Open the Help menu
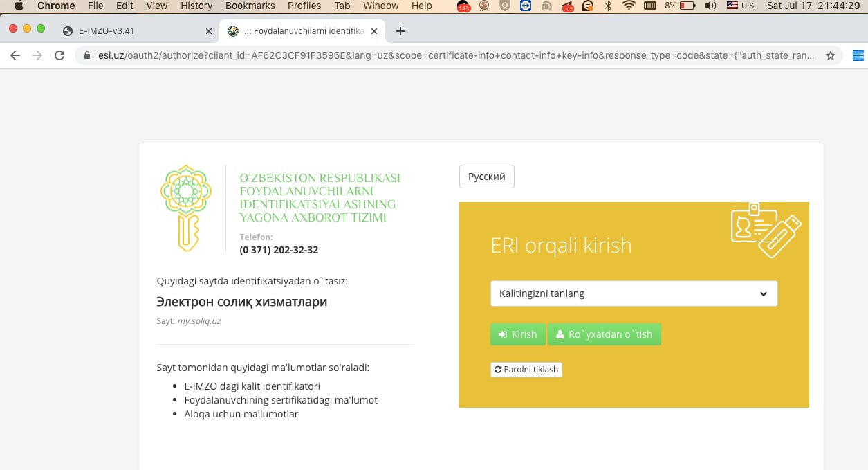This screenshot has height=470, width=868. click(x=421, y=6)
